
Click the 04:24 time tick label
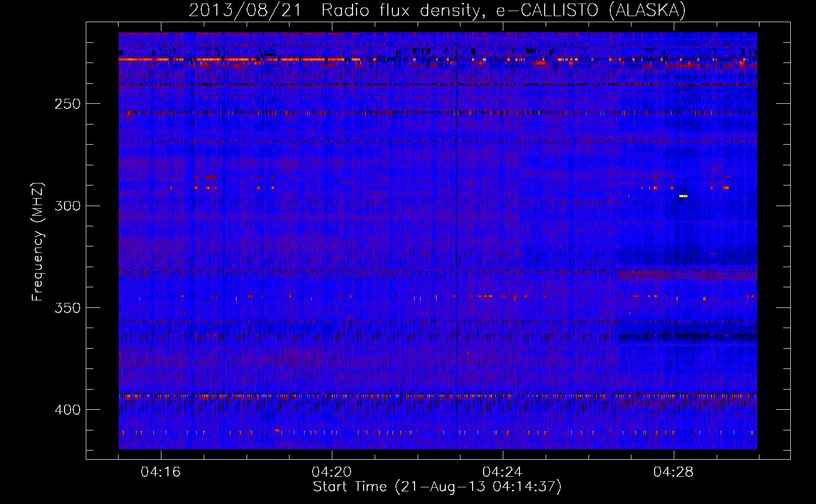503,472
